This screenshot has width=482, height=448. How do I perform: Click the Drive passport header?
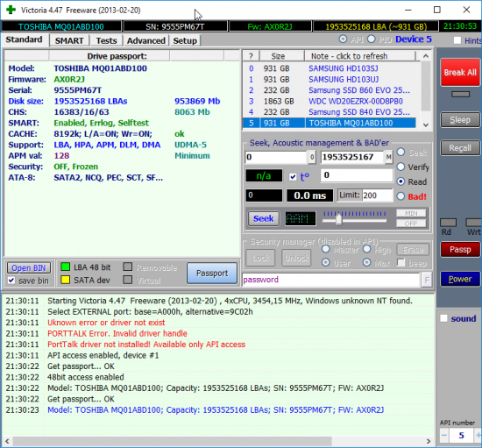coord(110,56)
